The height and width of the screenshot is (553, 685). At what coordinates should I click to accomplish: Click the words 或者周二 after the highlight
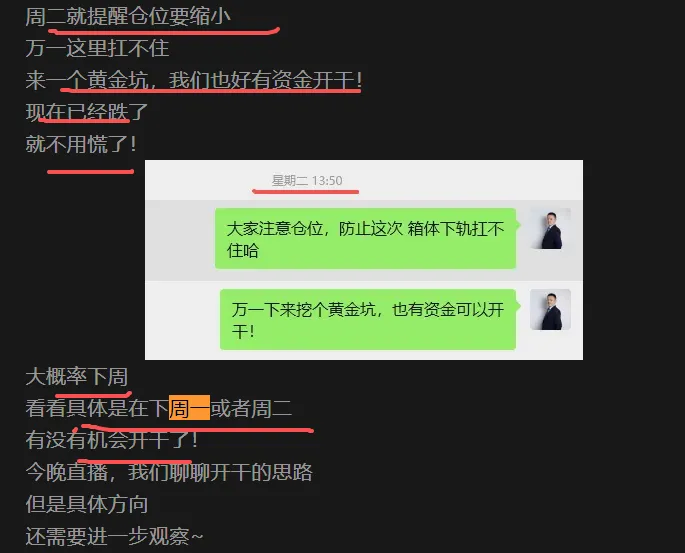(251, 408)
